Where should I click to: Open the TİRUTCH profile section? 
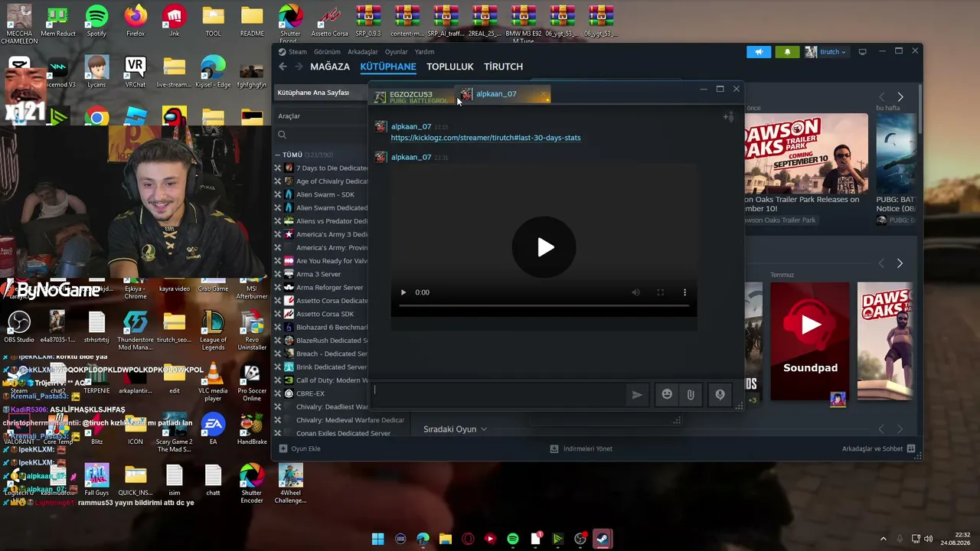[x=503, y=67]
